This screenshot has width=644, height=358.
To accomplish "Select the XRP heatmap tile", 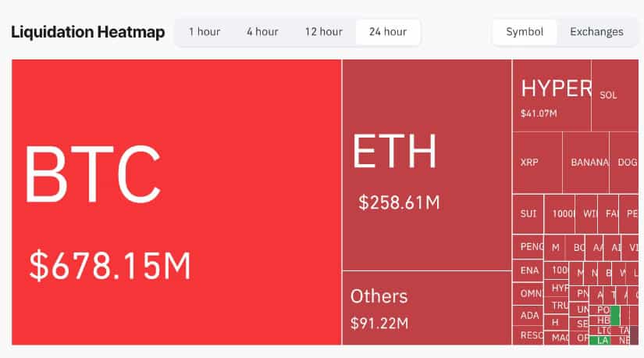I will [x=537, y=163].
